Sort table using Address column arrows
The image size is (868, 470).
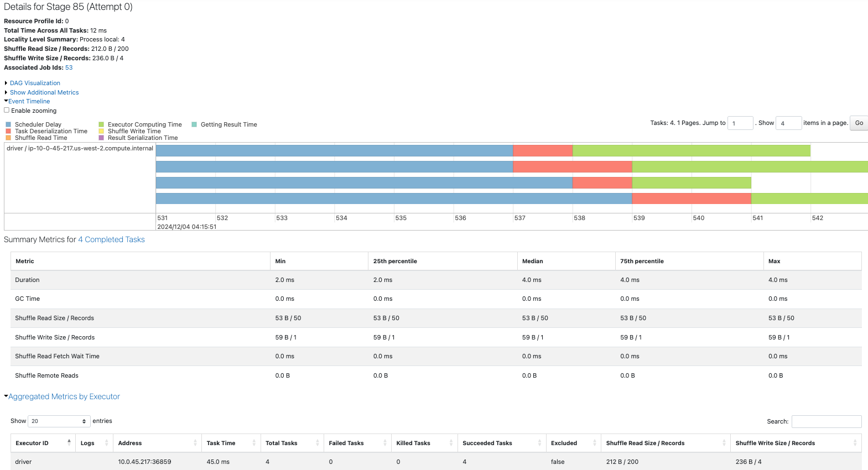[195, 443]
